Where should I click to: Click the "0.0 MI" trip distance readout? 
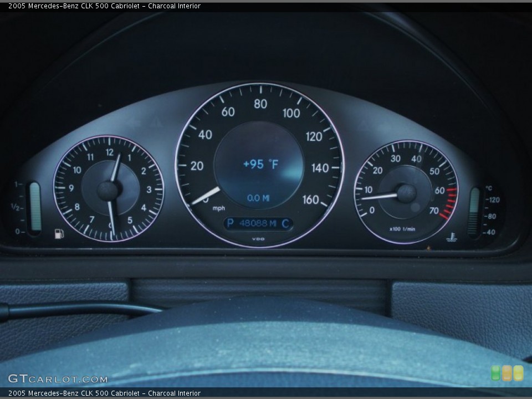[x=258, y=198]
